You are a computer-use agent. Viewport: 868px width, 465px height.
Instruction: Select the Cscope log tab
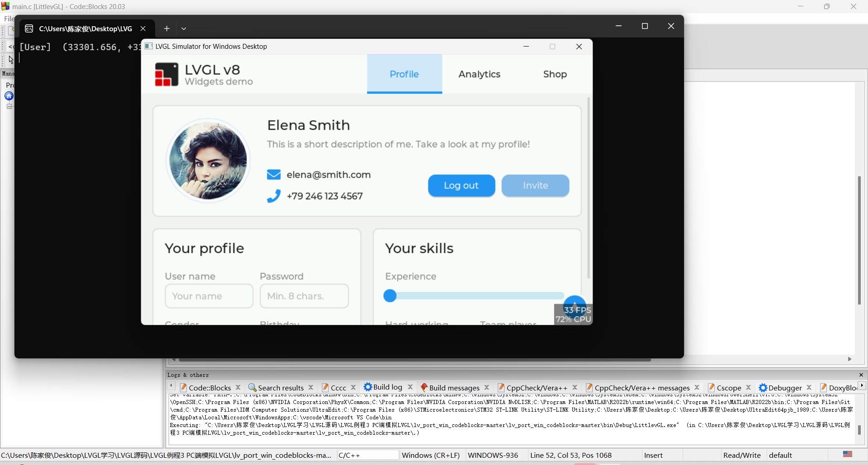729,388
